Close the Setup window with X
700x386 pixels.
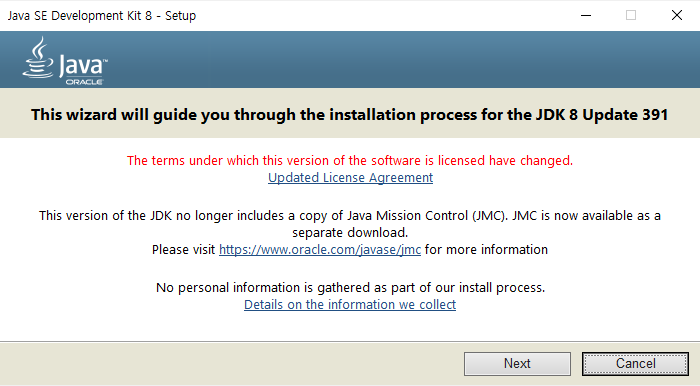click(x=677, y=16)
